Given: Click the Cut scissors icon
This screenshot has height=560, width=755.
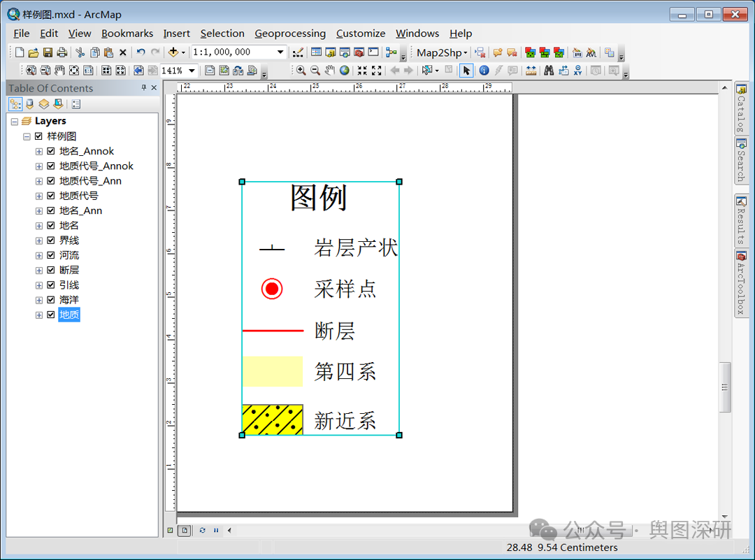Looking at the screenshot, I should pos(80,52).
